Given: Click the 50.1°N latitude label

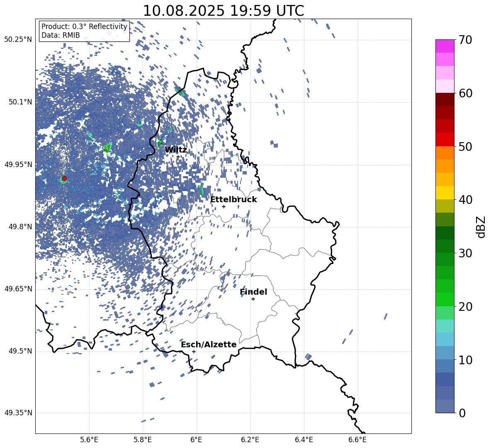Looking at the screenshot, I should [x=21, y=102].
